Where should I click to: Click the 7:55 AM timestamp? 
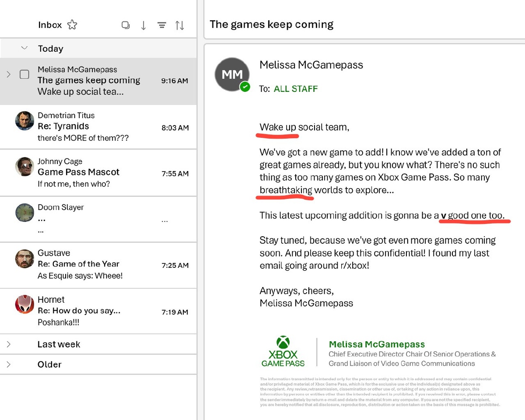click(175, 173)
